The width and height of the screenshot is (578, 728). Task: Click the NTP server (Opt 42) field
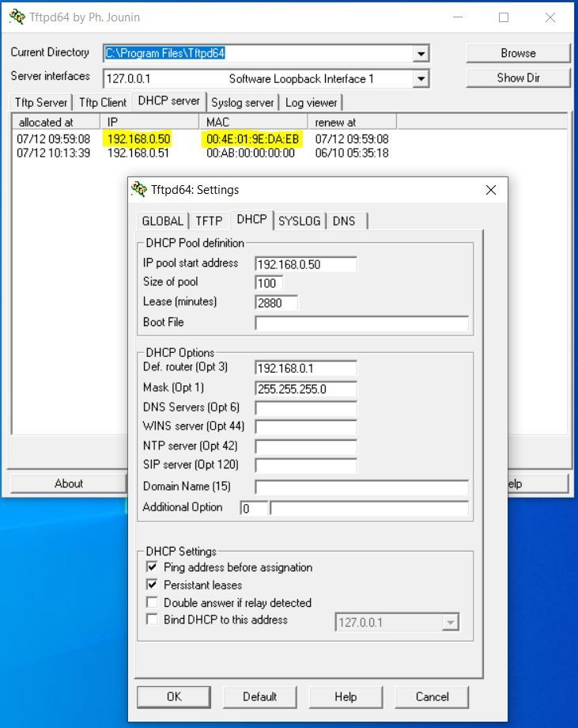306,446
